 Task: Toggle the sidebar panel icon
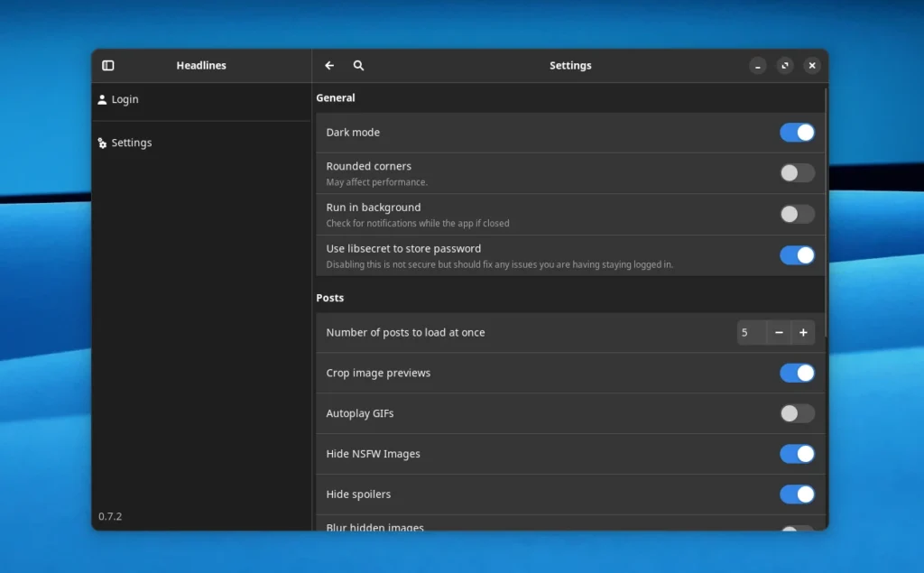point(108,66)
